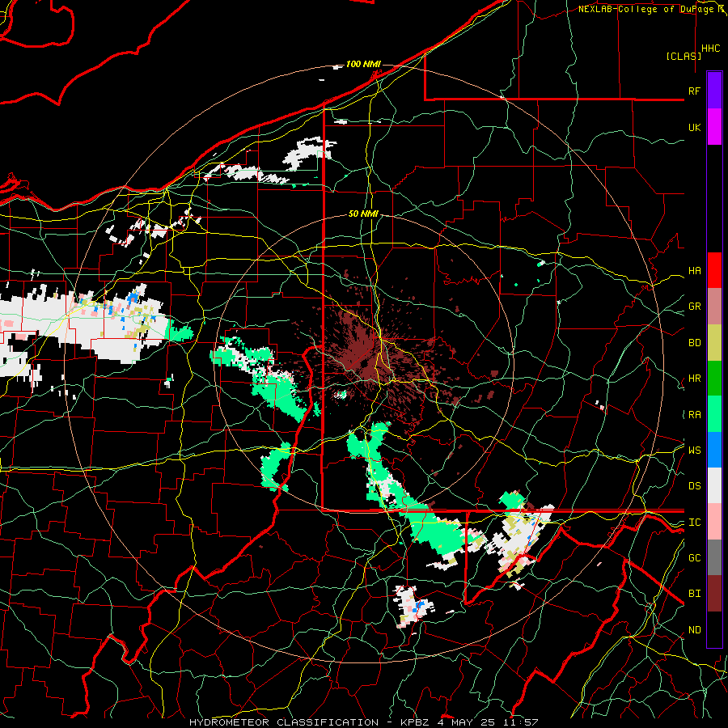The image size is (728, 728).
Task: Click the [CLAS] units label
Action: coord(684,57)
